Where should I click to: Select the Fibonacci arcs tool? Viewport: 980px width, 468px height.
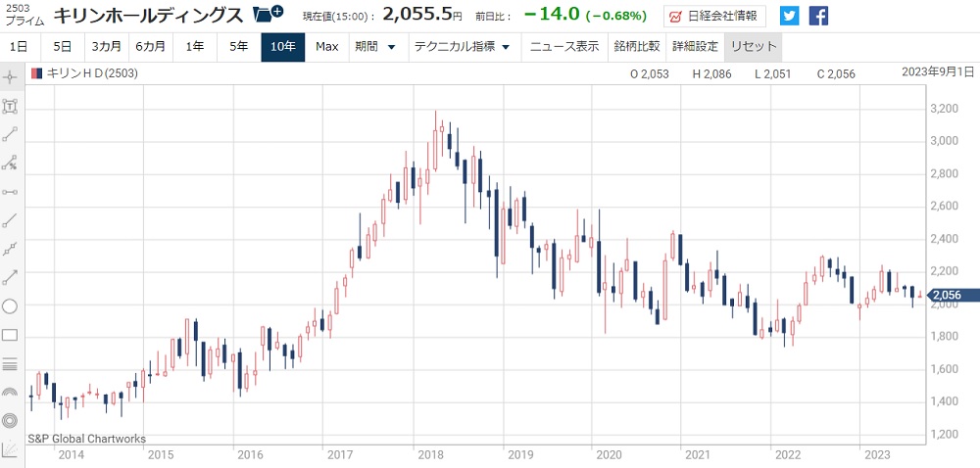10,393
